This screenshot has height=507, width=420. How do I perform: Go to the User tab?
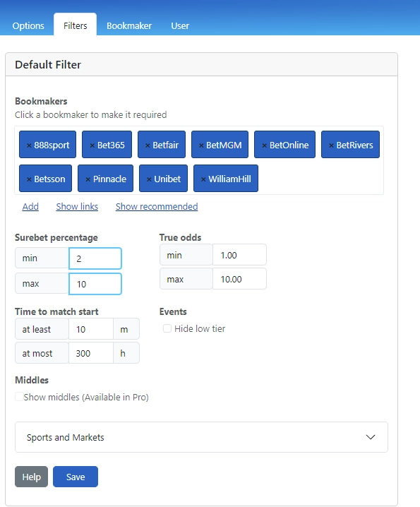(180, 25)
